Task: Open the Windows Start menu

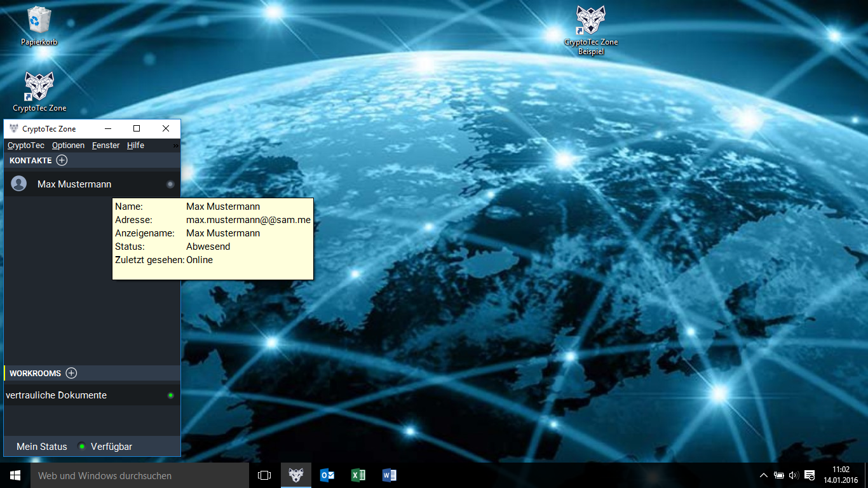Action: [x=15, y=475]
